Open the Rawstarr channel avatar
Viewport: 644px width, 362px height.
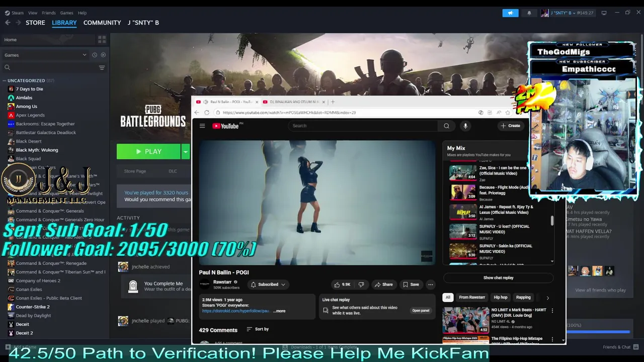click(205, 285)
